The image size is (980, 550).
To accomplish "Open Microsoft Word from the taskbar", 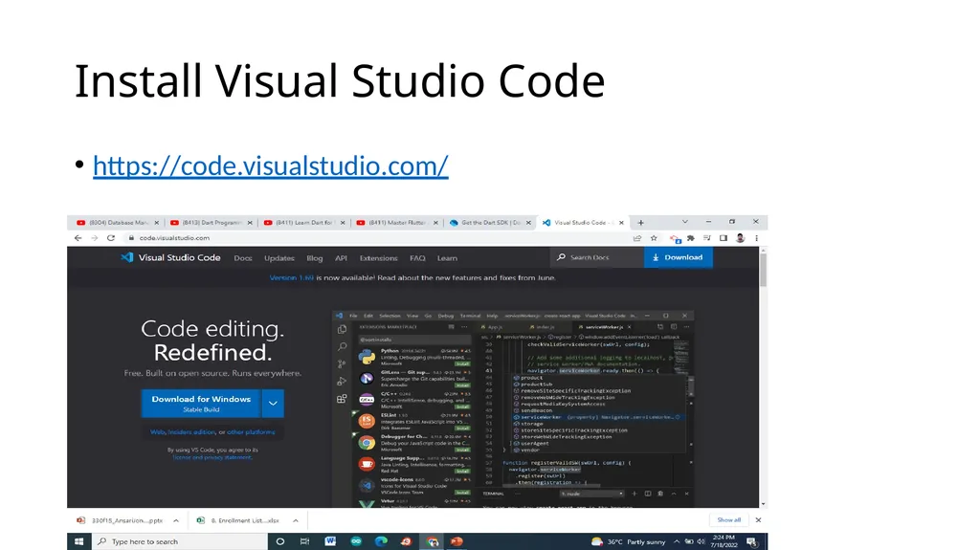I will 330,541.
